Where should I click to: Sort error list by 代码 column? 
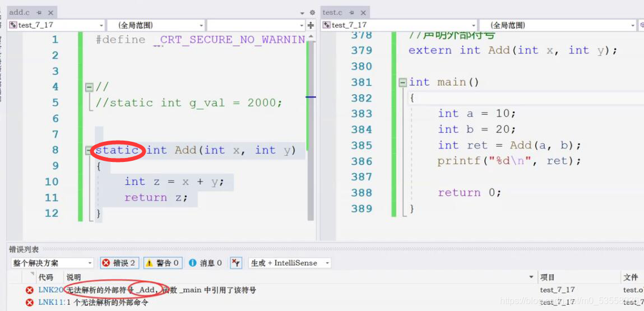(45, 277)
